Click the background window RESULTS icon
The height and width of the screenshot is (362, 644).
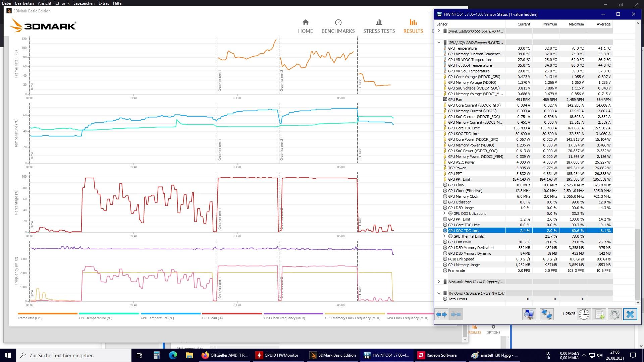(475, 327)
